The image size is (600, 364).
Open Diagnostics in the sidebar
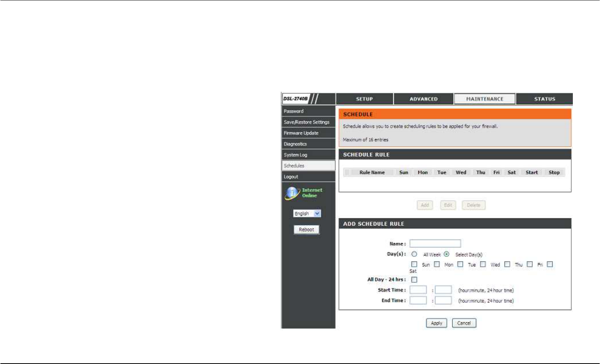click(x=308, y=144)
